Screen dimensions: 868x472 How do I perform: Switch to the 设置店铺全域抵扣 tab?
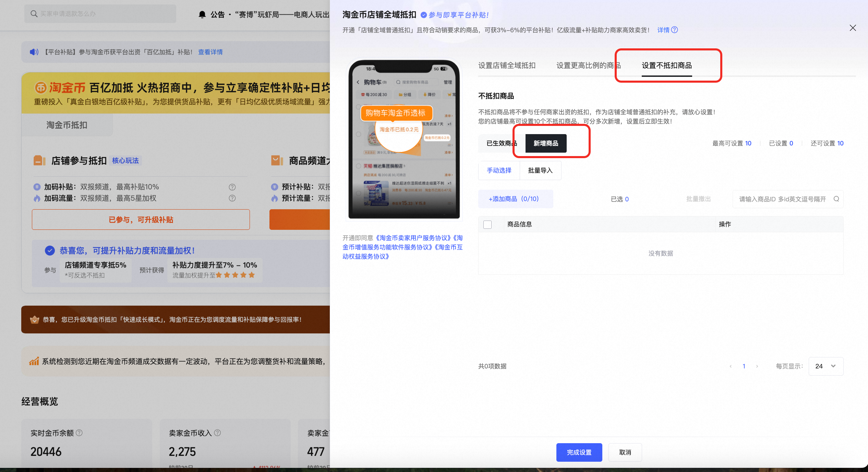[507, 65]
